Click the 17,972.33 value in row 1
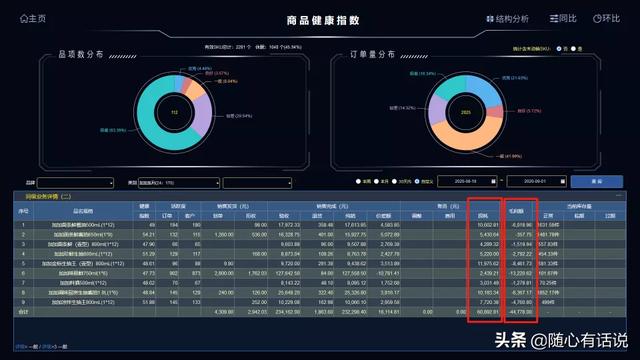 click(x=289, y=225)
